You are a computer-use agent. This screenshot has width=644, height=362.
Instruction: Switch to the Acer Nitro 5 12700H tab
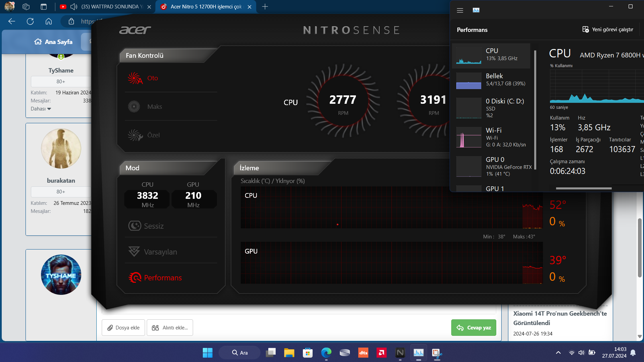(205, 7)
